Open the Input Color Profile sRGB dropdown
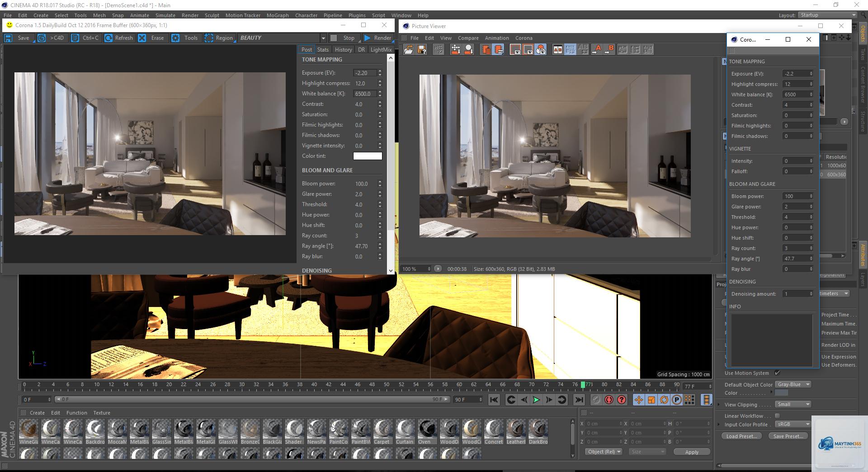The height and width of the screenshot is (472, 868). click(x=793, y=424)
